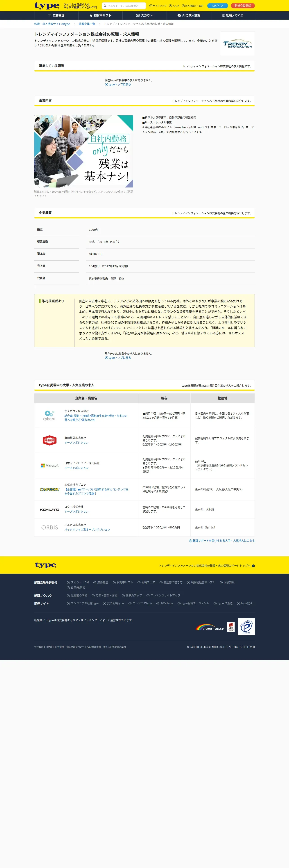Click the 新規会員登録 button

point(243,6)
